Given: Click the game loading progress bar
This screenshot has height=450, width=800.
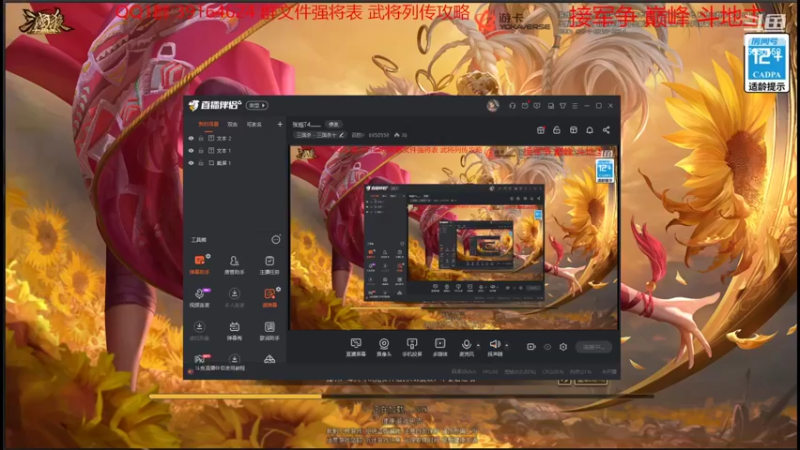Looking at the screenshot, I should tap(401, 396).
